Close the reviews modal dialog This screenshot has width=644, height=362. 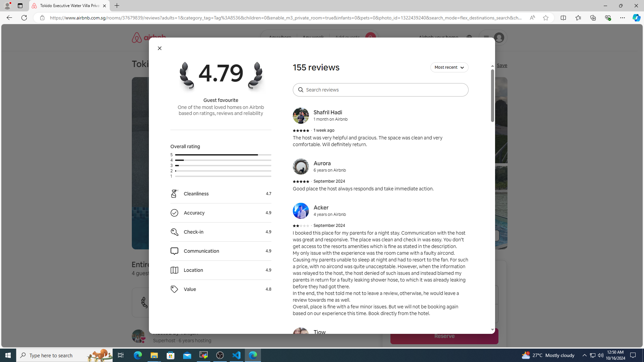160,48
